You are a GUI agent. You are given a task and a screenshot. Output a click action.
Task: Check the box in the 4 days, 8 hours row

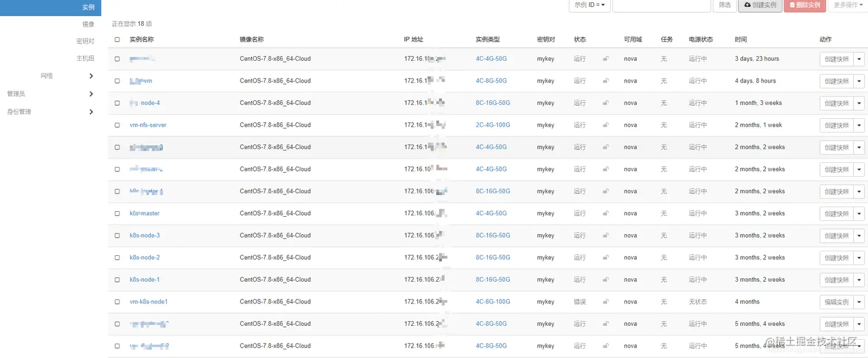click(117, 81)
